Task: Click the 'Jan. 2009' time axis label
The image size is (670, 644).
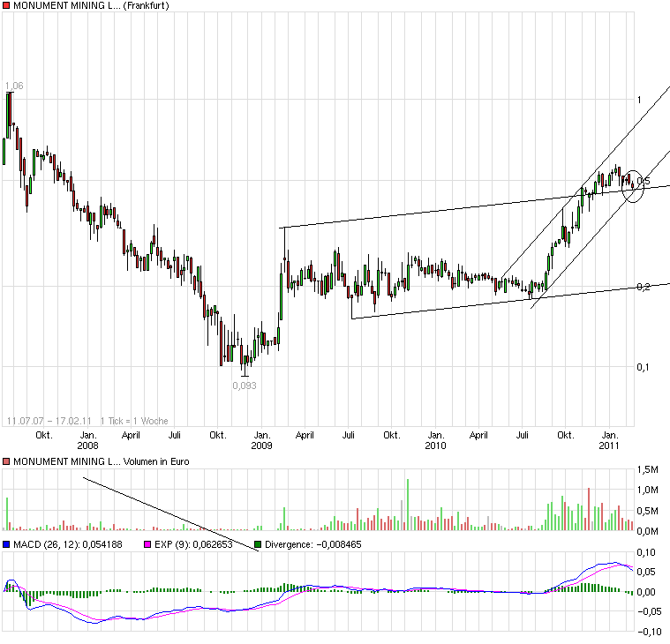Action: 261,440
